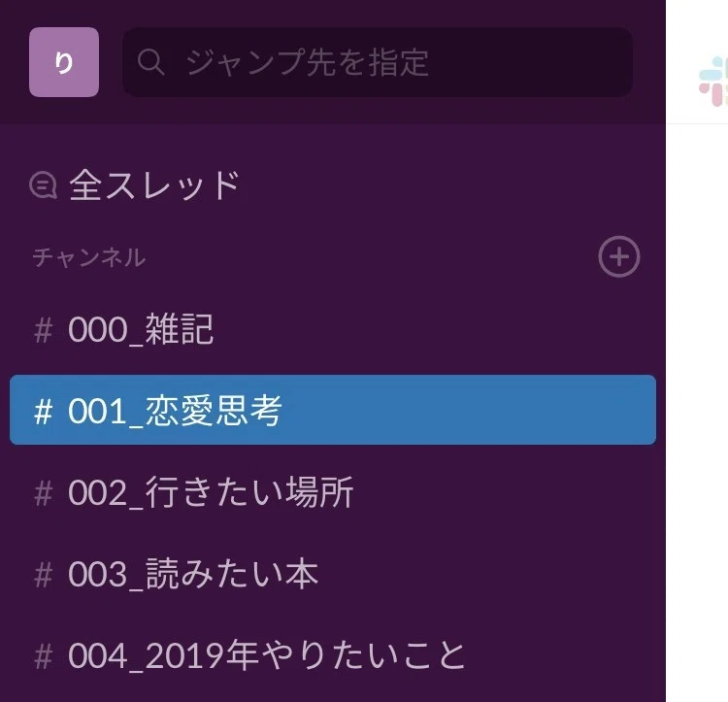Add a channel with the plus icon
This screenshot has height=702, width=728.
(619, 256)
